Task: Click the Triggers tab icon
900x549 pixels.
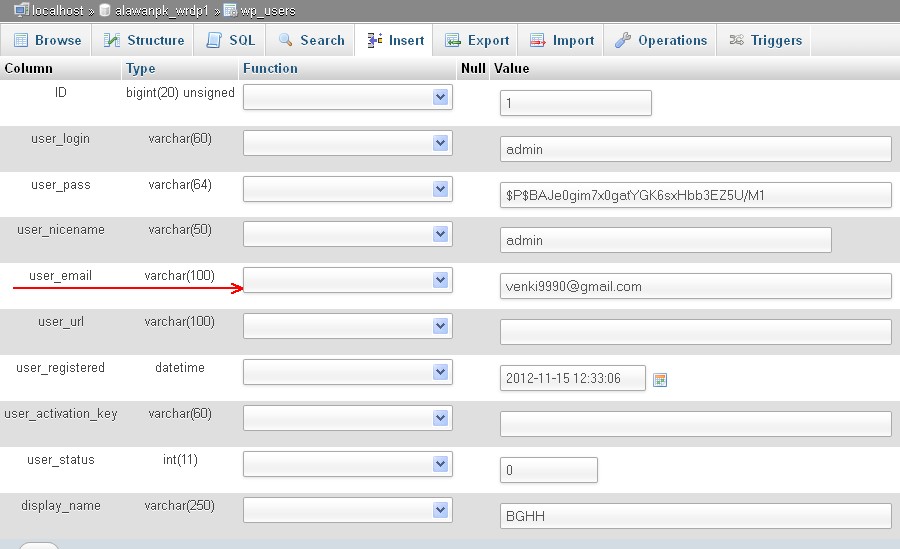Action: pyautogui.click(x=736, y=40)
